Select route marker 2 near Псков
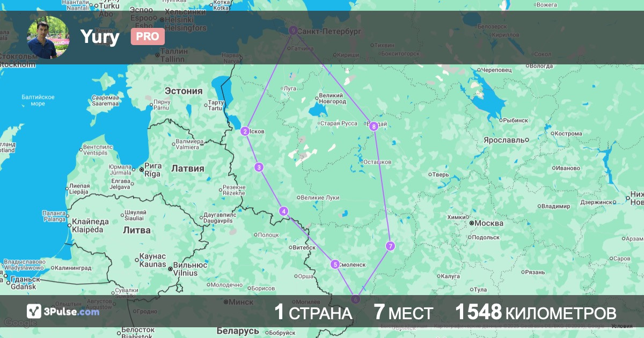This screenshot has height=338, width=644. coord(245,131)
